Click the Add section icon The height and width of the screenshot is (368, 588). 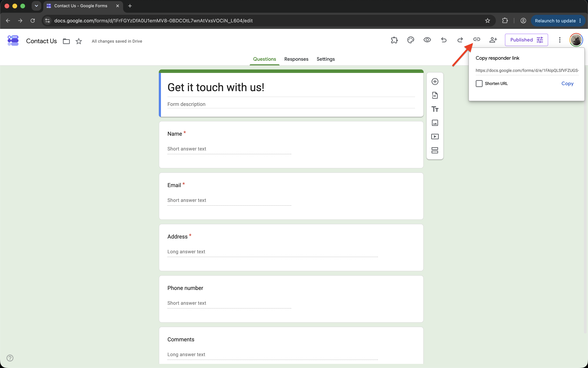[435, 150]
